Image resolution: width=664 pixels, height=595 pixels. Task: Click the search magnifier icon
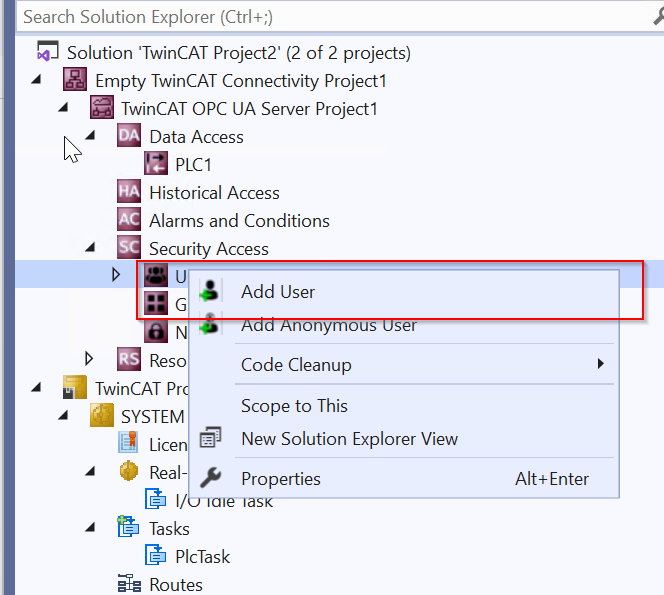658,17
